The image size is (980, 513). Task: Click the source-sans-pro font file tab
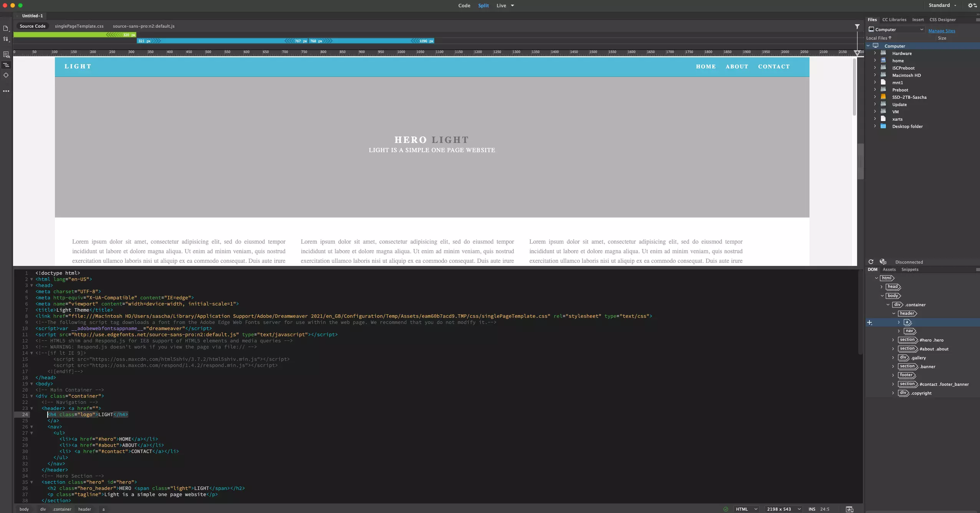click(x=143, y=25)
